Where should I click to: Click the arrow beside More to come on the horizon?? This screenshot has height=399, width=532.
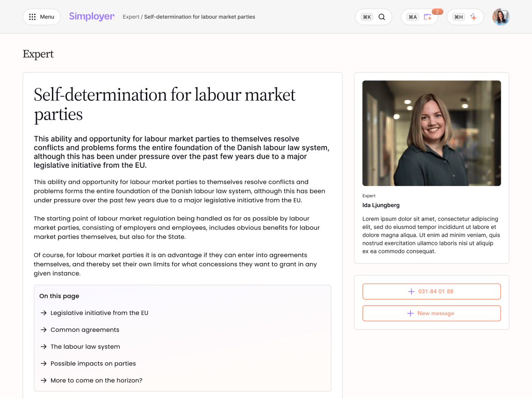[44, 380]
